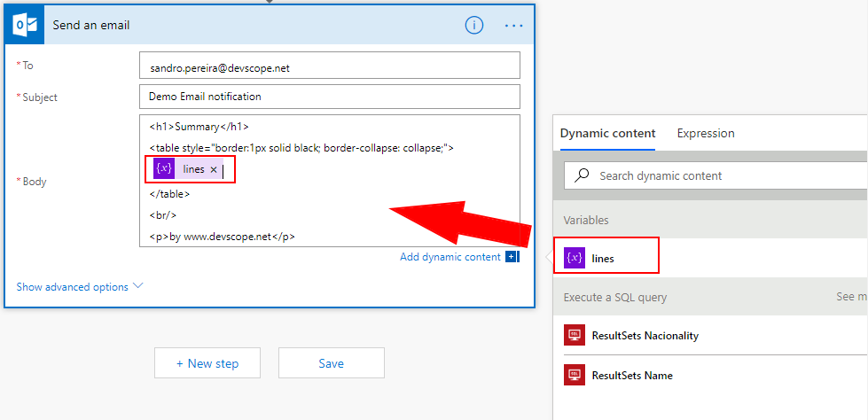Open the ellipsis menu on Send an email
The height and width of the screenshot is (420, 868).
(x=514, y=25)
